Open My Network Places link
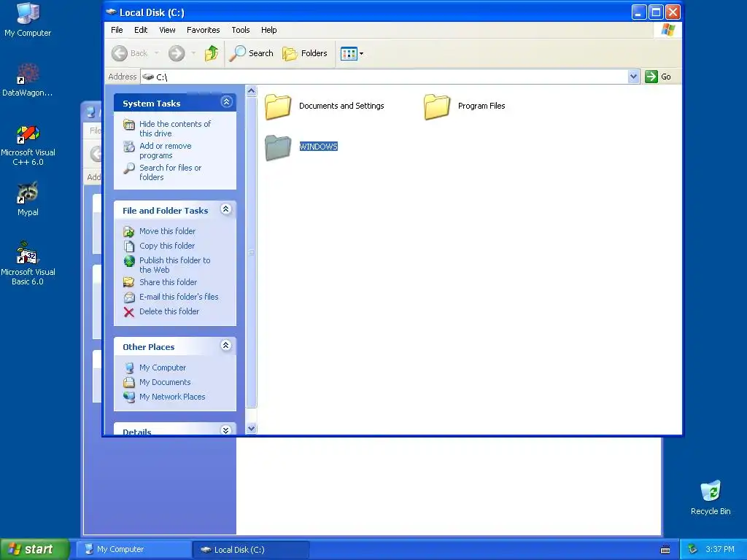This screenshot has width=747, height=560. [172, 397]
